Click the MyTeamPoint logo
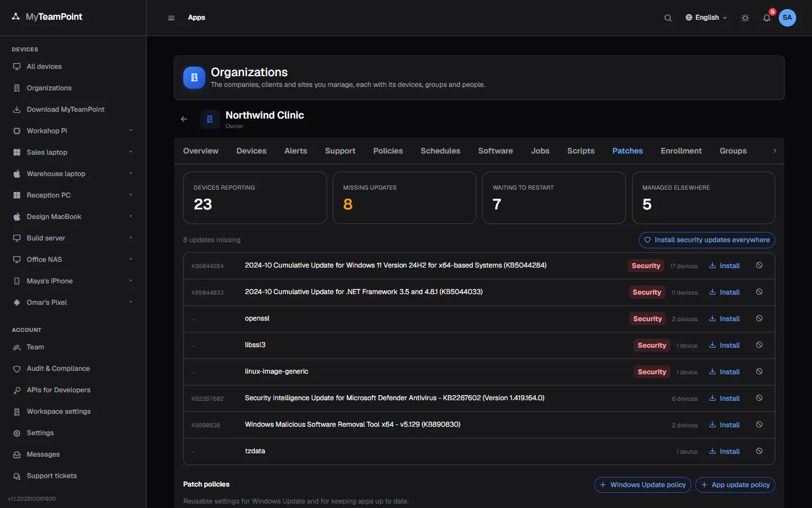 pos(47,17)
